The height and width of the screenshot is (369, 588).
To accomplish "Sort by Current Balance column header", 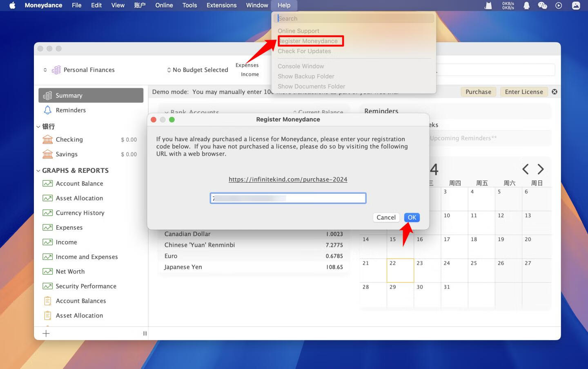I will pos(318,112).
